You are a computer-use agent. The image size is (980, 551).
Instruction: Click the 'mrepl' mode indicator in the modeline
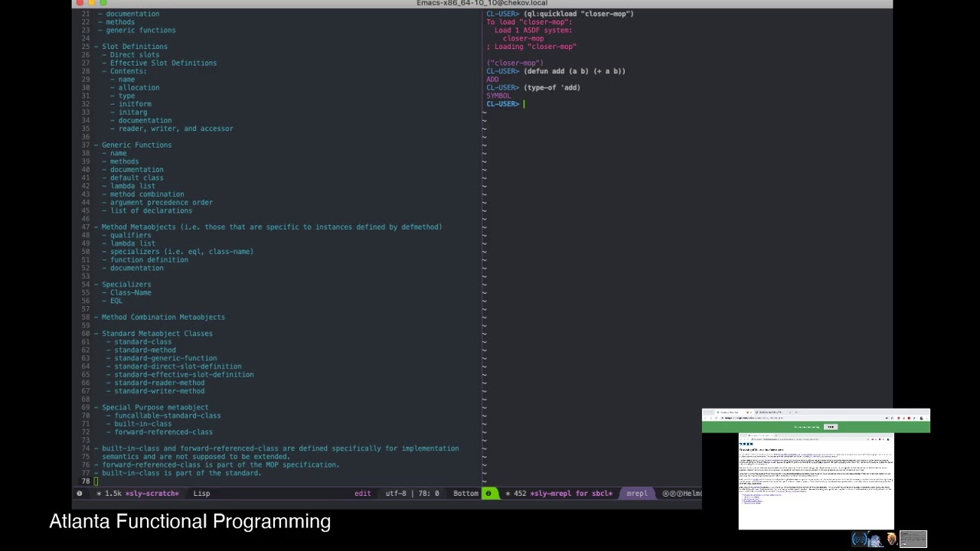(637, 494)
